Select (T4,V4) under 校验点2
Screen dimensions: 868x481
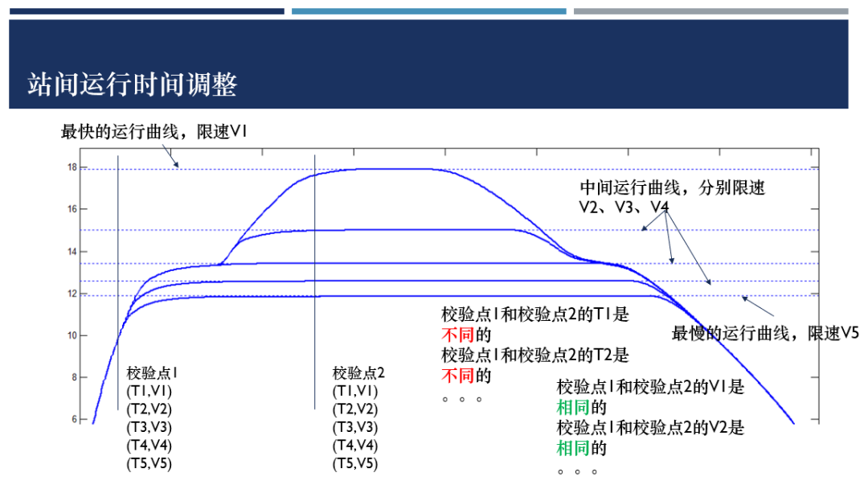pos(355,446)
